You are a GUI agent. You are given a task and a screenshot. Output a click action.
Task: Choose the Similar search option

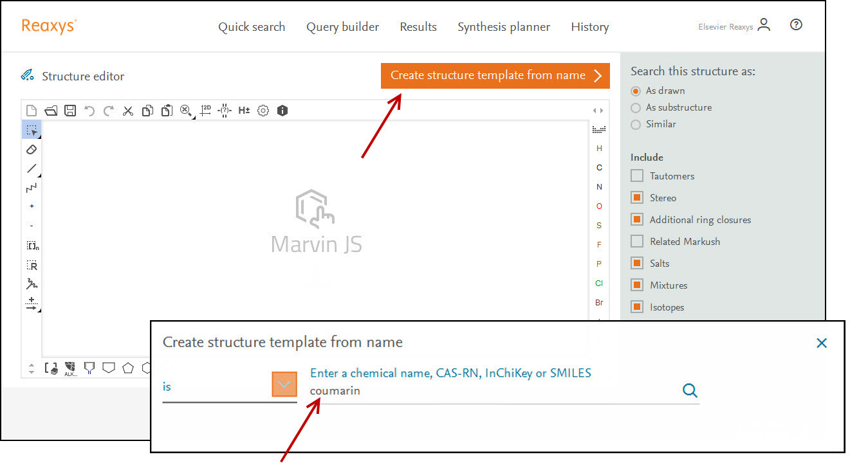tap(636, 124)
